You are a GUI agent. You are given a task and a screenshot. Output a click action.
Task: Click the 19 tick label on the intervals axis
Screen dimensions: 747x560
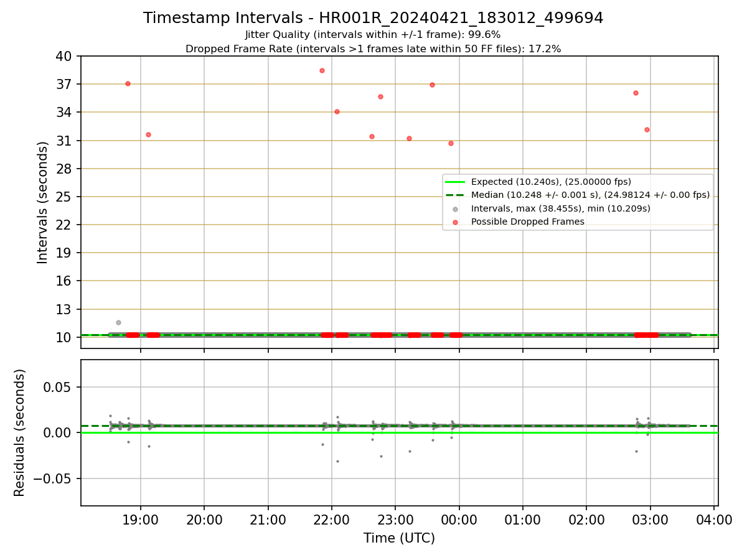pyautogui.click(x=65, y=253)
